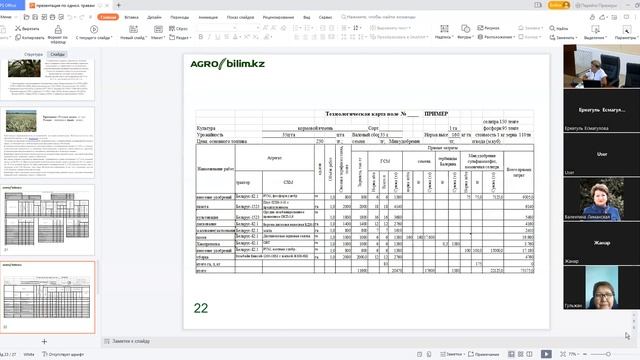This screenshot has width=640, height=360.
Task: Add a new slide via Новый слайд icon
Action: click(x=133, y=29)
